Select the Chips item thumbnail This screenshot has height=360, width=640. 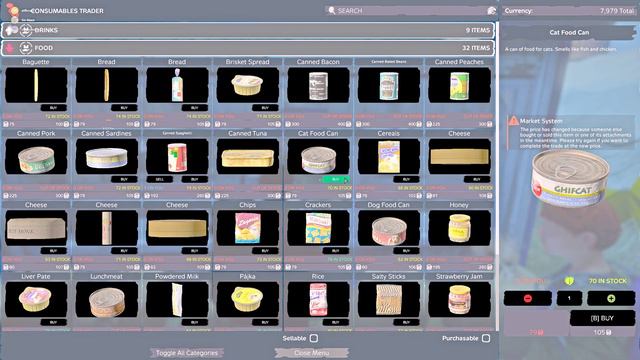[x=247, y=228]
